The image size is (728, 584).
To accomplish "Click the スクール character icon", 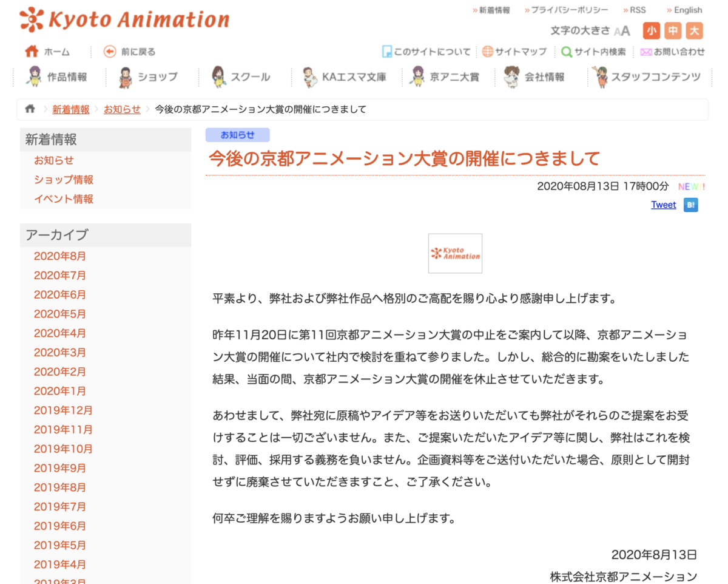I will pyautogui.click(x=218, y=77).
